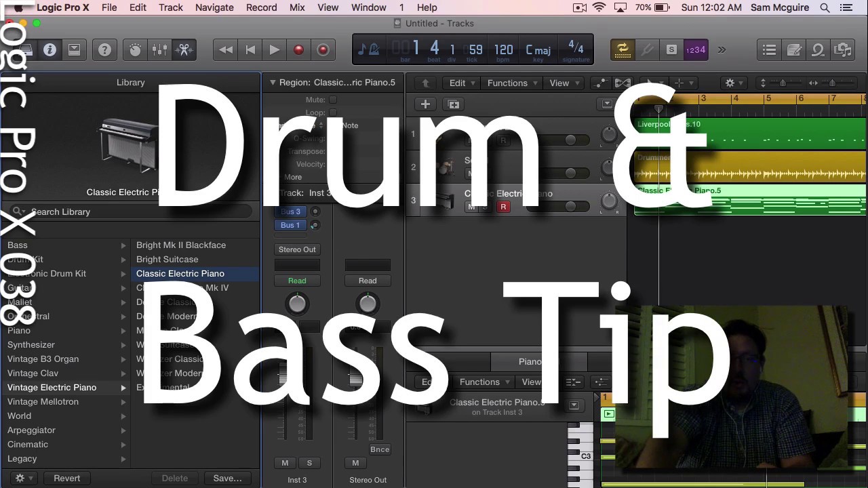Screen dimensions: 868x488
Task: Solo the Inst 3 channel strip
Action: point(309,463)
